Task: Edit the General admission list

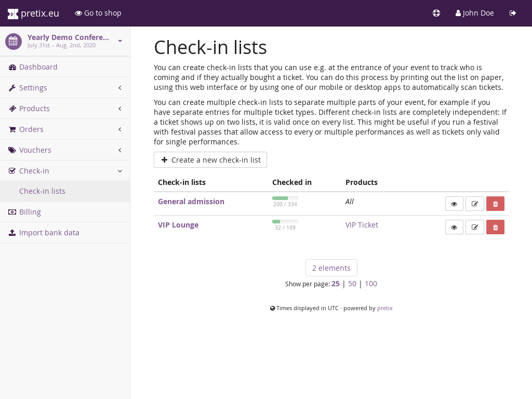Action: [x=474, y=204]
